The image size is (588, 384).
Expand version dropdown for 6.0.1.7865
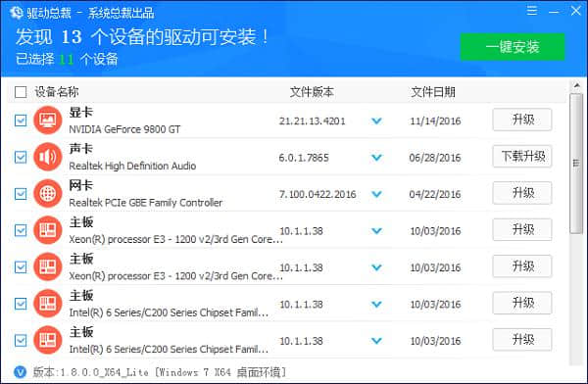coord(376,158)
